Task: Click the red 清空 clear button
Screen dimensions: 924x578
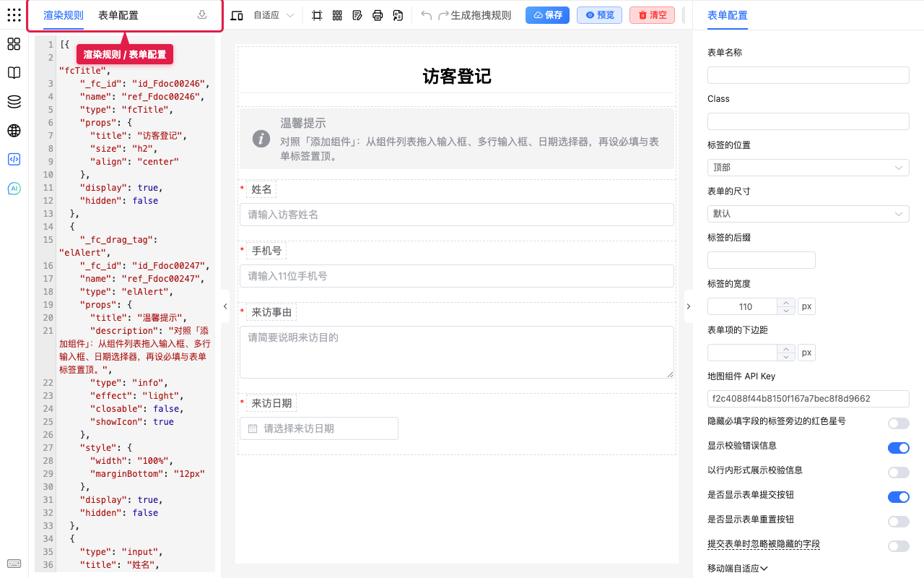Action: 652,15
